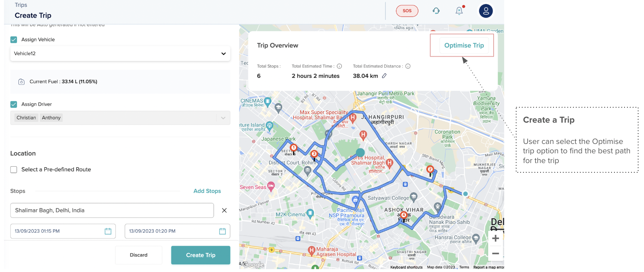Expand the Vehicle12 dropdown
This screenshot has width=644, height=272.
coord(223,54)
